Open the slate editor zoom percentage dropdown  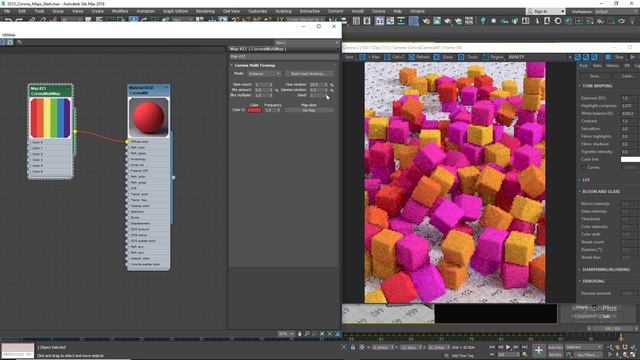coord(286,334)
